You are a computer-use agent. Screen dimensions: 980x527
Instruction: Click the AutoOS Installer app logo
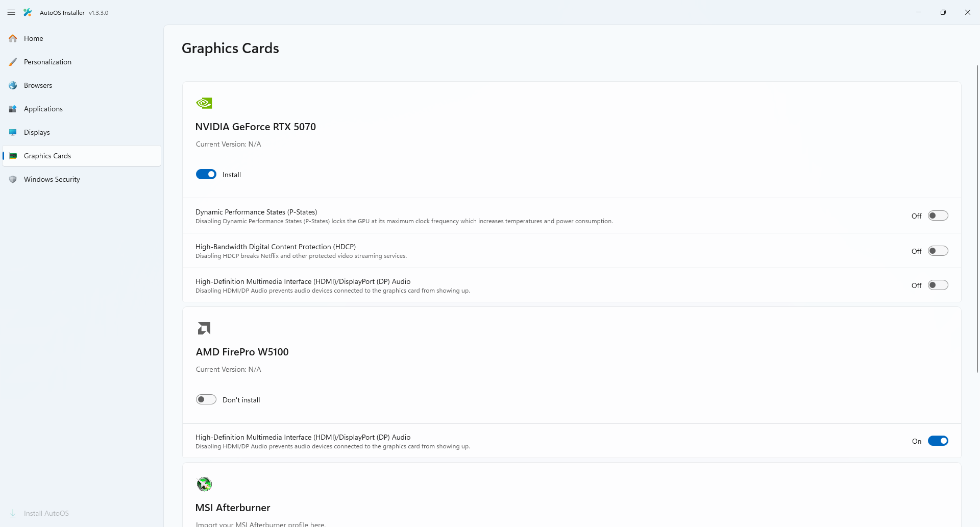point(28,12)
